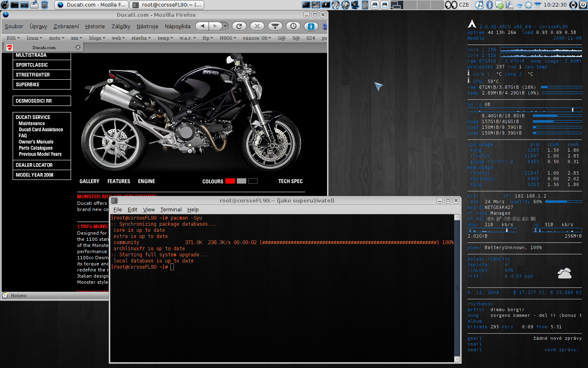Select the grey colour swatch
This screenshot has width=588, height=368.
(x=241, y=181)
